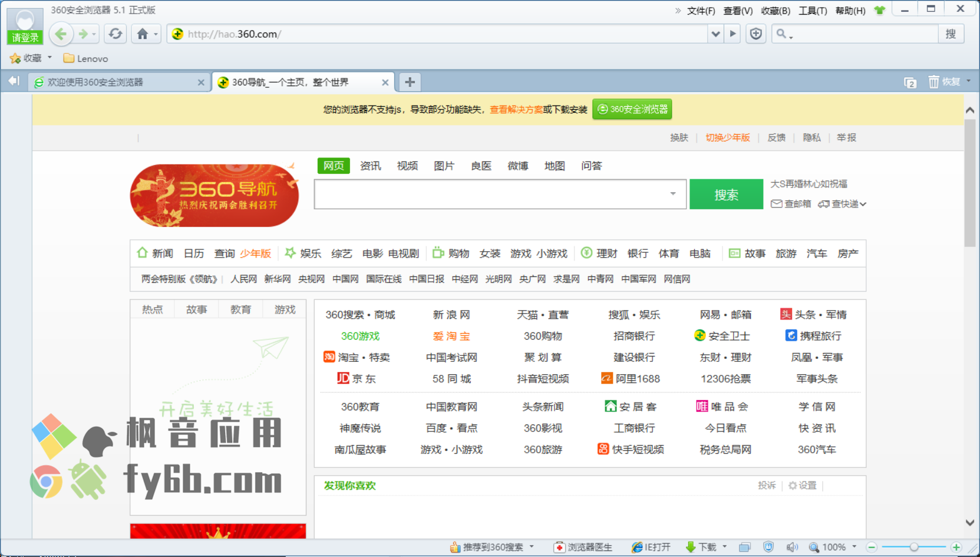Viewport: 980px width, 557px height.
Task: Click the 理财 coin icon category
Action: (586, 253)
